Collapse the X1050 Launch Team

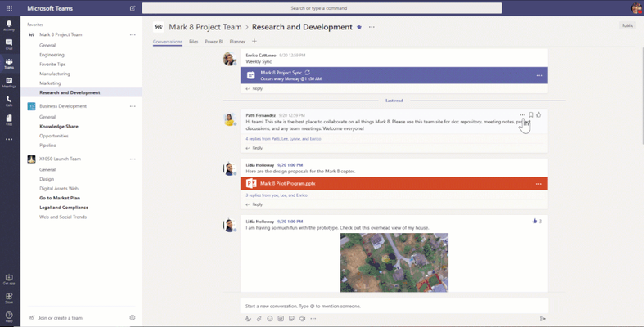[60, 159]
